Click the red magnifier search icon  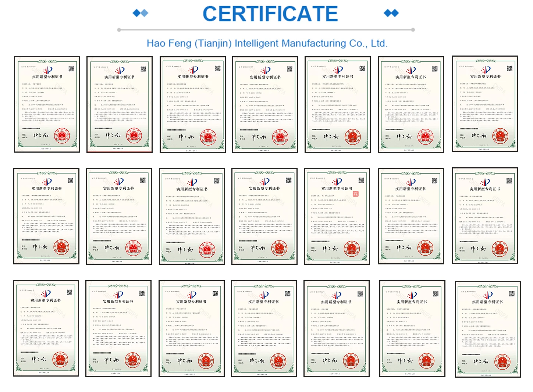[x=356, y=194]
